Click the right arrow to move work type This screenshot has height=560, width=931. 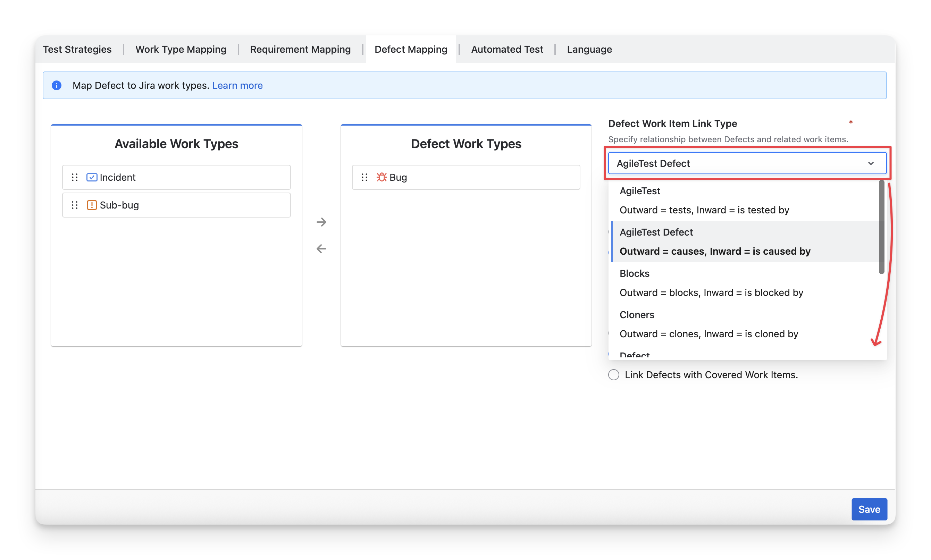pos(321,222)
